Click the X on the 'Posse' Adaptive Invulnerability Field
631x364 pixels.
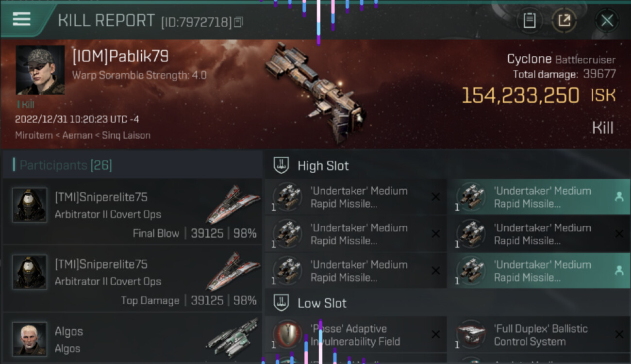point(435,334)
